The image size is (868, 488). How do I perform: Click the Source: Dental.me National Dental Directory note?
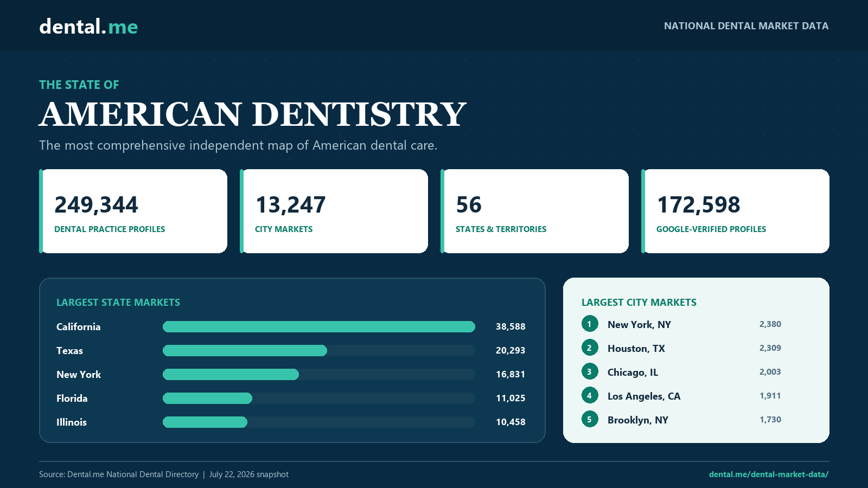click(x=119, y=474)
